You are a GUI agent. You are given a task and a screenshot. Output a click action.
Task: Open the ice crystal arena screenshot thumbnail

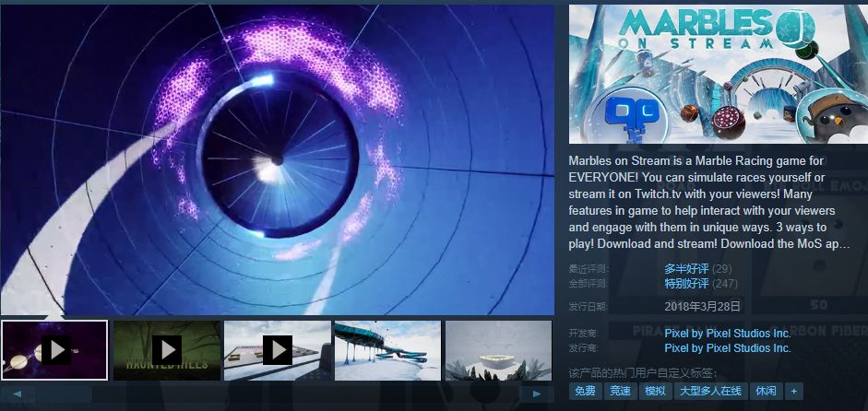coord(499,350)
